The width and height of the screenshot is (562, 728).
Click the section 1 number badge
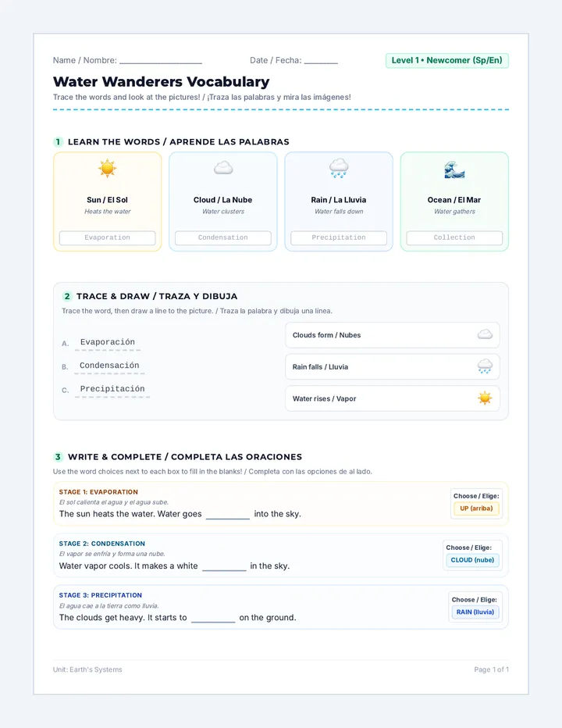[x=58, y=141]
